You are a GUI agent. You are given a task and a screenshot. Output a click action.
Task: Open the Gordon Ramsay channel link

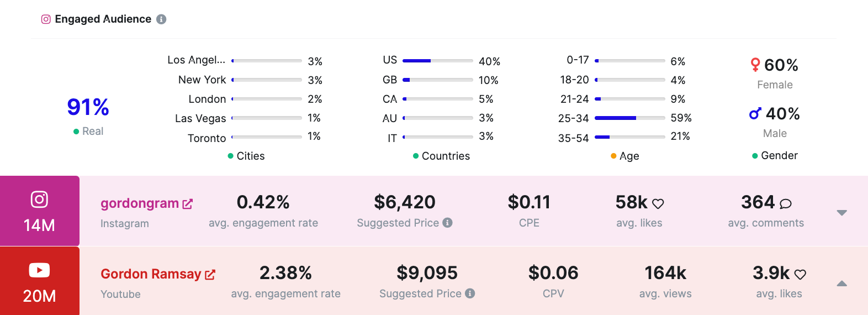(x=150, y=274)
